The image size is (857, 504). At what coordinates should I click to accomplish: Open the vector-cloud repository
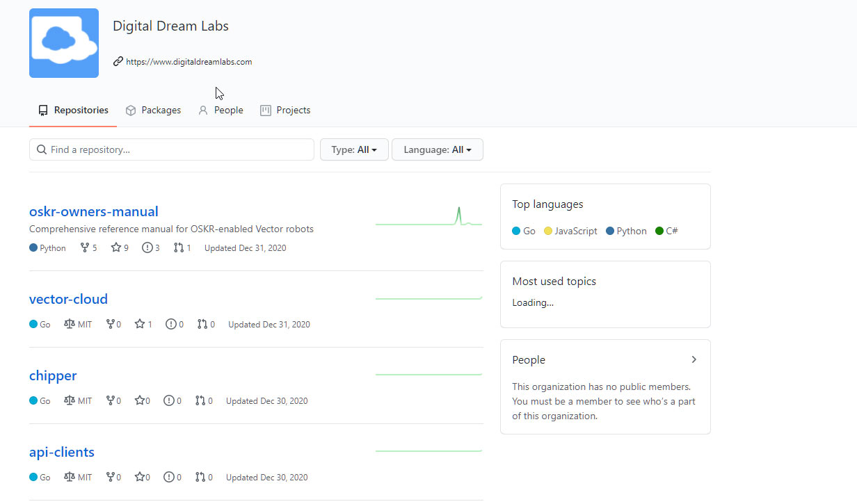[68, 299]
